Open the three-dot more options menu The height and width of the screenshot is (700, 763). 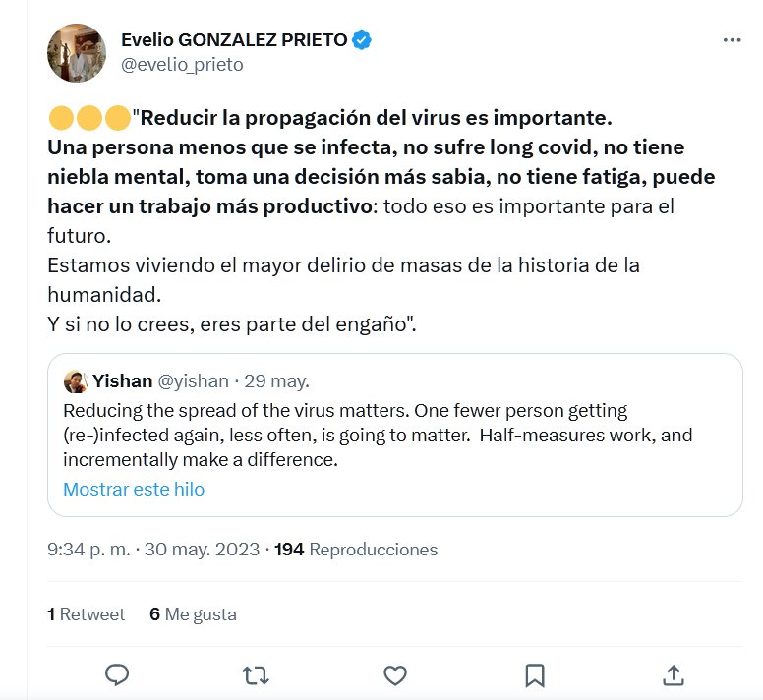click(732, 40)
